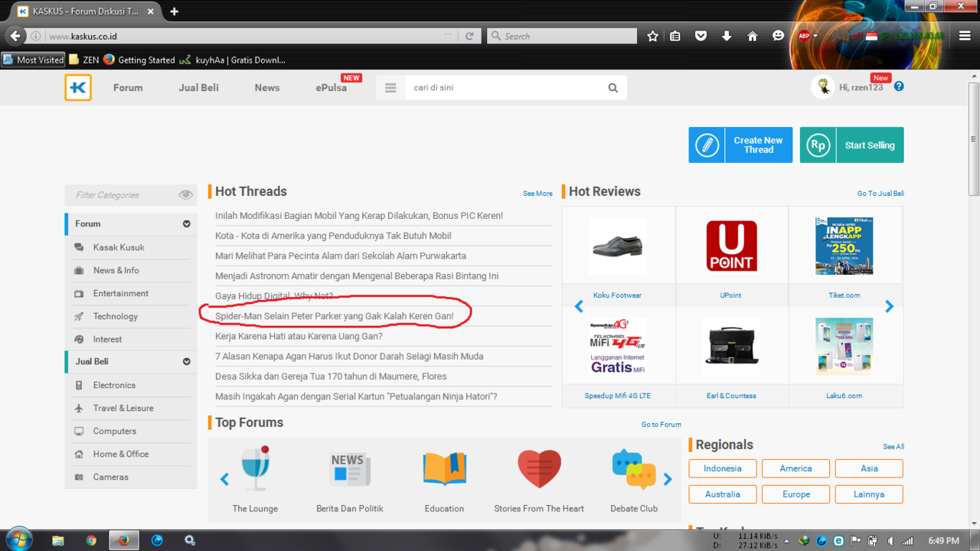Click the Home & Office house icon
Image resolution: width=980 pixels, height=551 pixels.
pos(79,454)
